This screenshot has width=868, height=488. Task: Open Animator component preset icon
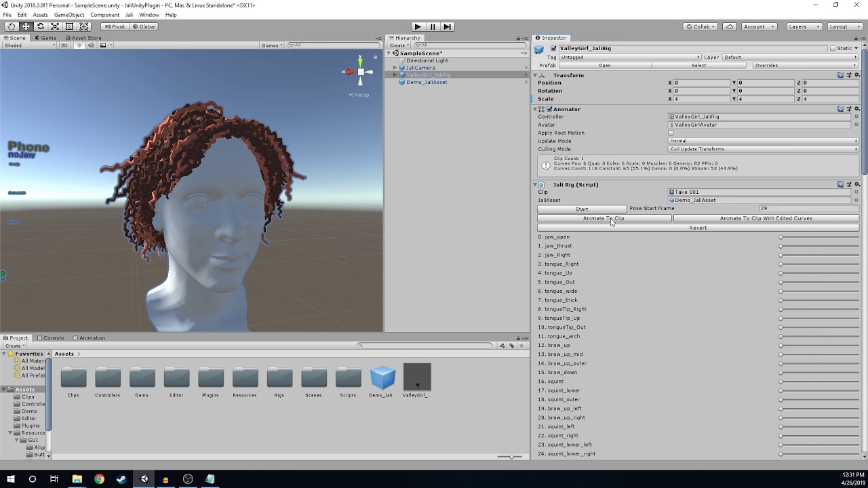pos(848,109)
